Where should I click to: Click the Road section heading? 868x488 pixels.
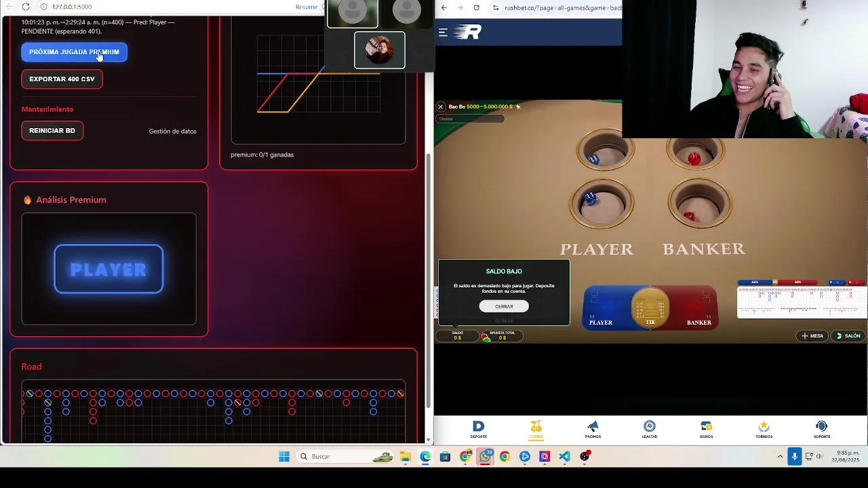pyautogui.click(x=31, y=367)
